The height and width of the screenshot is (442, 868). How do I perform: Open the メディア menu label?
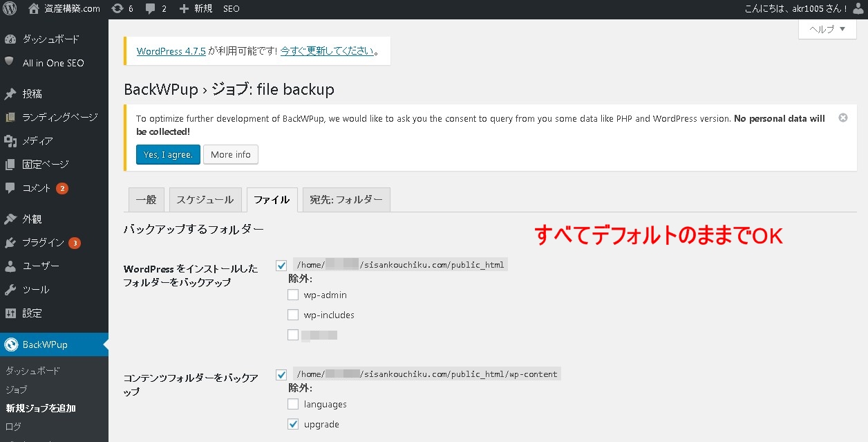click(x=37, y=141)
